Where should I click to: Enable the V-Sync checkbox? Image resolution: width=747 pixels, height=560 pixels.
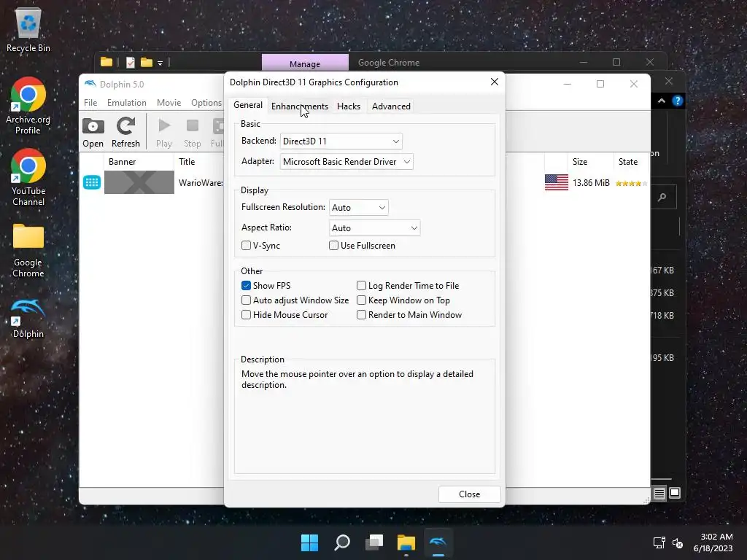[x=247, y=245]
